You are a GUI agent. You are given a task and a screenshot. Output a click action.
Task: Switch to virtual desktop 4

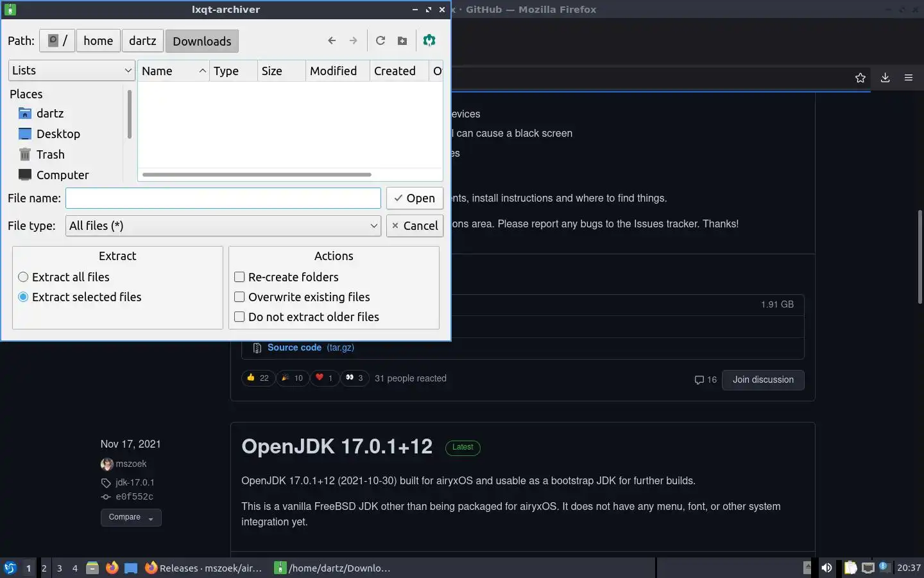pos(75,568)
